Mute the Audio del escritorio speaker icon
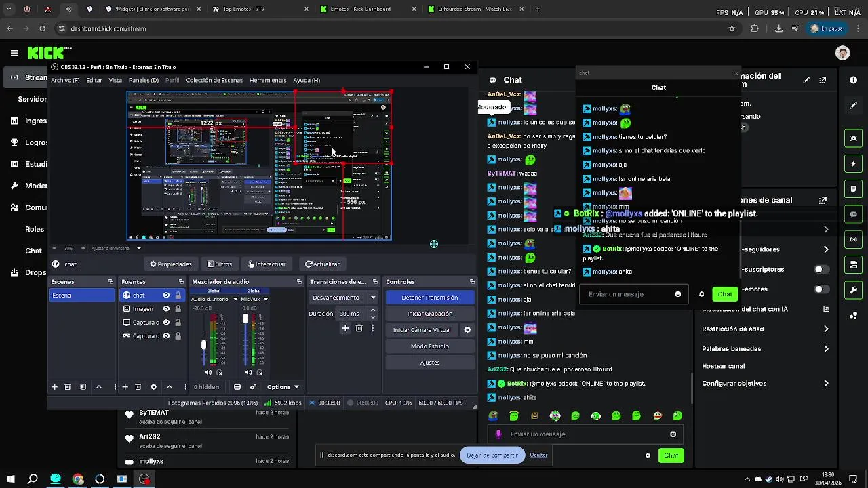This screenshot has width=868, height=488. pyautogui.click(x=208, y=372)
